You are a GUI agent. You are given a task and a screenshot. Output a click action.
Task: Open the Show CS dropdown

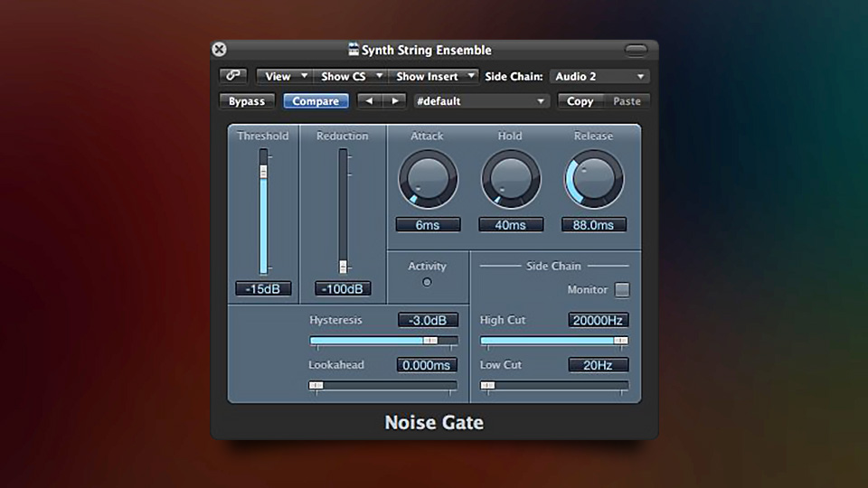(x=351, y=76)
